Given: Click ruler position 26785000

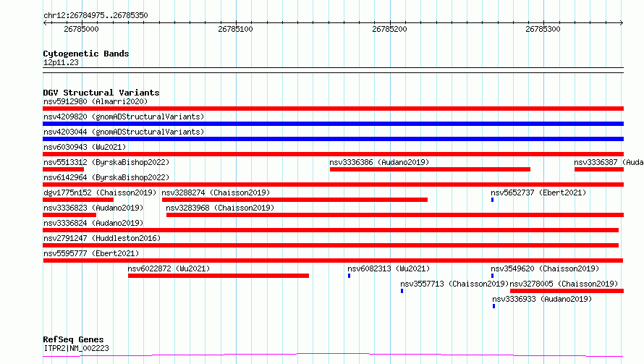Looking at the screenshot, I should tap(81, 29).
